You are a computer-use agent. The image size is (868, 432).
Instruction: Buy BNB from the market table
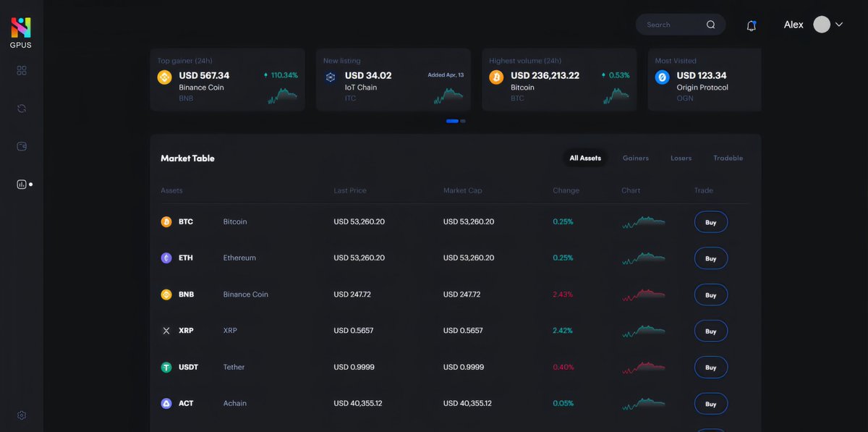(711, 295)
